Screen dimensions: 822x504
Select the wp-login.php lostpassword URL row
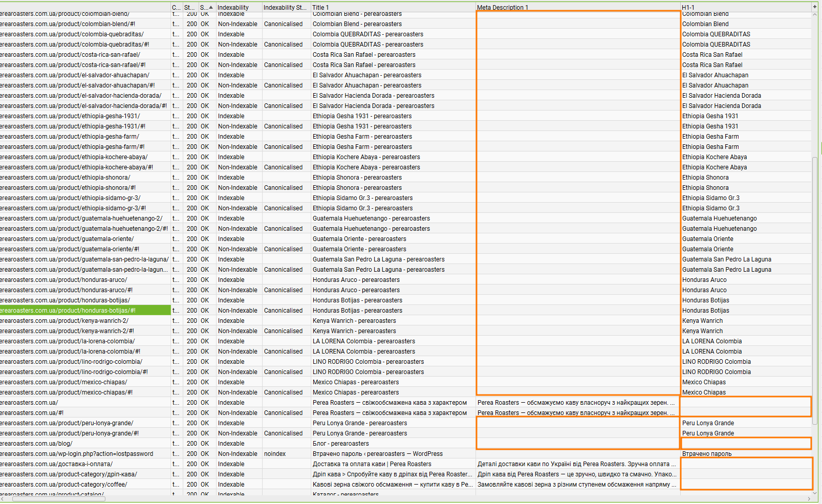(77, 454)
